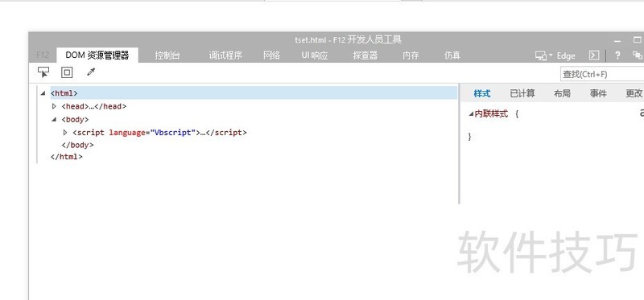Open the document mode dropdown arrow beside Edge
The width and height of the screenshot is (644, 300).
551,55
